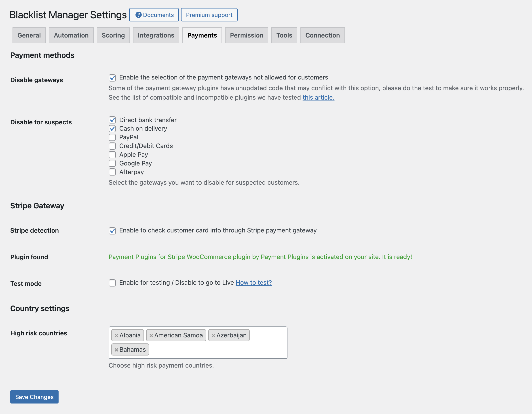
Task: Switch to the General tab
Action: [29, 35]
